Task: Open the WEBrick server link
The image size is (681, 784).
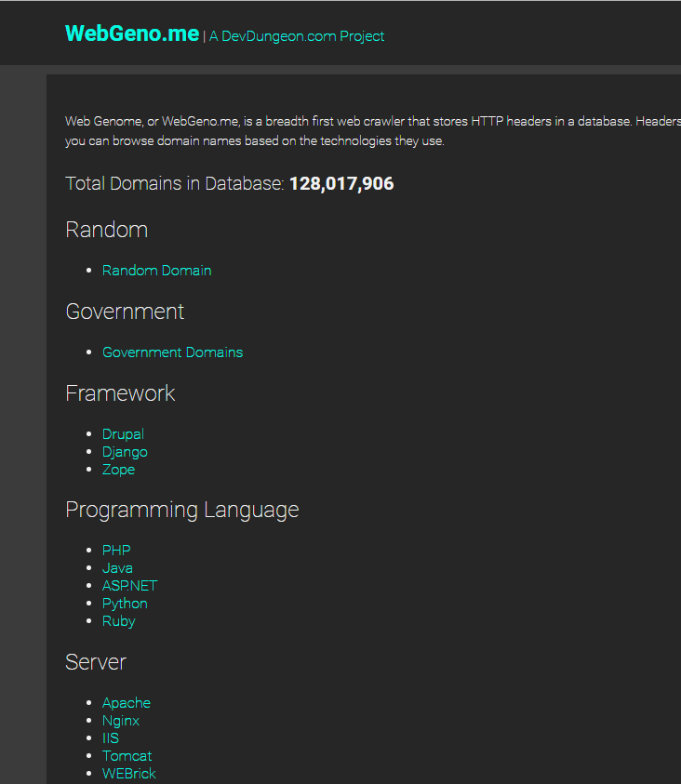Action: (x=129, y=774)
